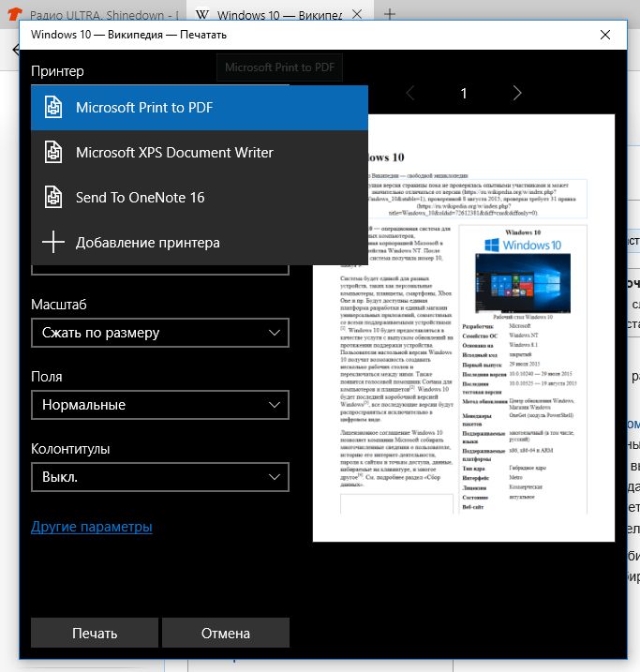Click the Wikipedia W tab favicon
The width and height of the screenshot is (640, 672).
(x=202, y=15)
